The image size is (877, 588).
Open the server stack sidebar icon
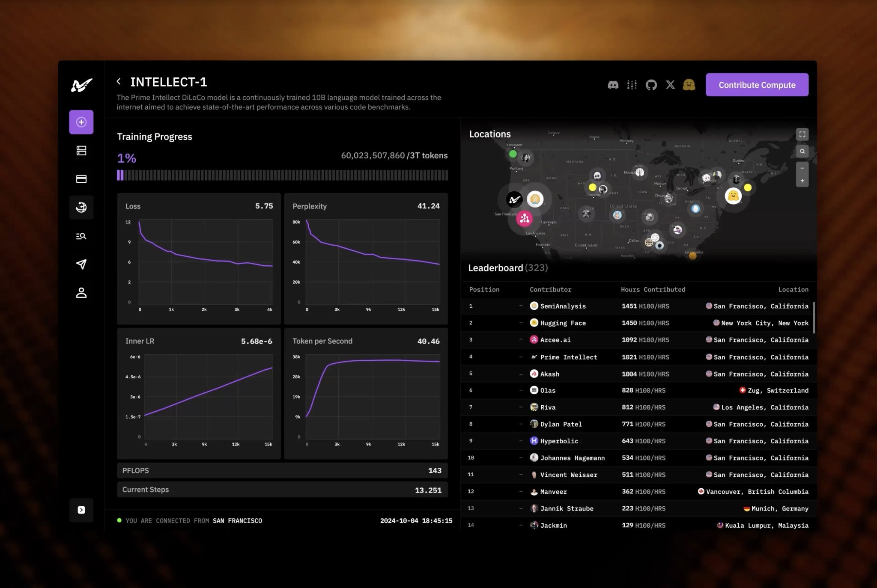click(81, 151)
